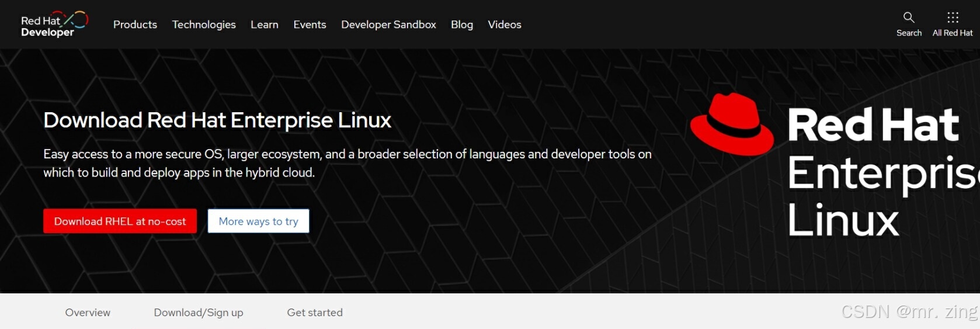The image size is (980, 329).
Task: Switch to the Download/Sign up tab
Action: pyautogui.click(x=199, y=313)
